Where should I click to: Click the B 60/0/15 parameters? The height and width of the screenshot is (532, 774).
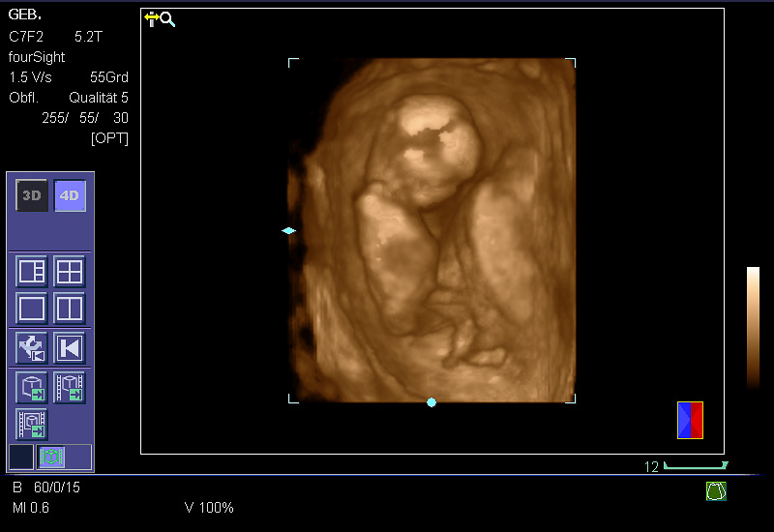pyautogui.click(x=46, y=488)
